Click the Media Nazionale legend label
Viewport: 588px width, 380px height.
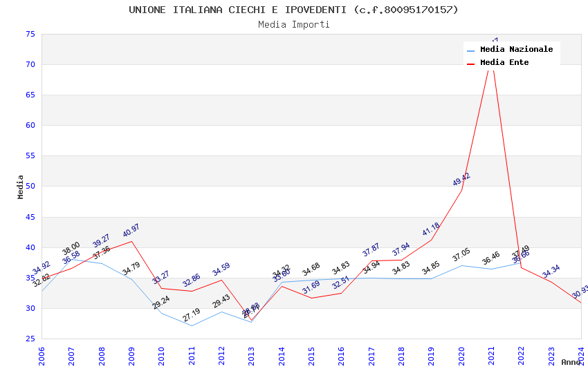click(x=516, y=49)
